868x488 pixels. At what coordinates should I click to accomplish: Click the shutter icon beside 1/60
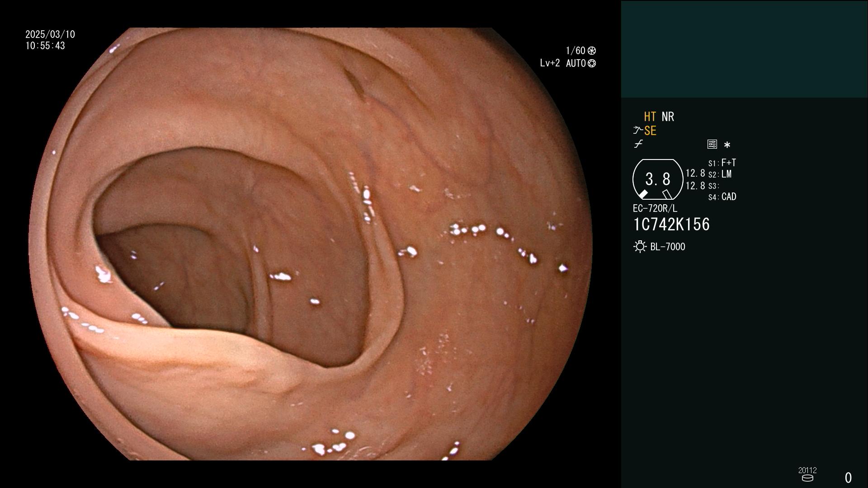coord(592,51)
